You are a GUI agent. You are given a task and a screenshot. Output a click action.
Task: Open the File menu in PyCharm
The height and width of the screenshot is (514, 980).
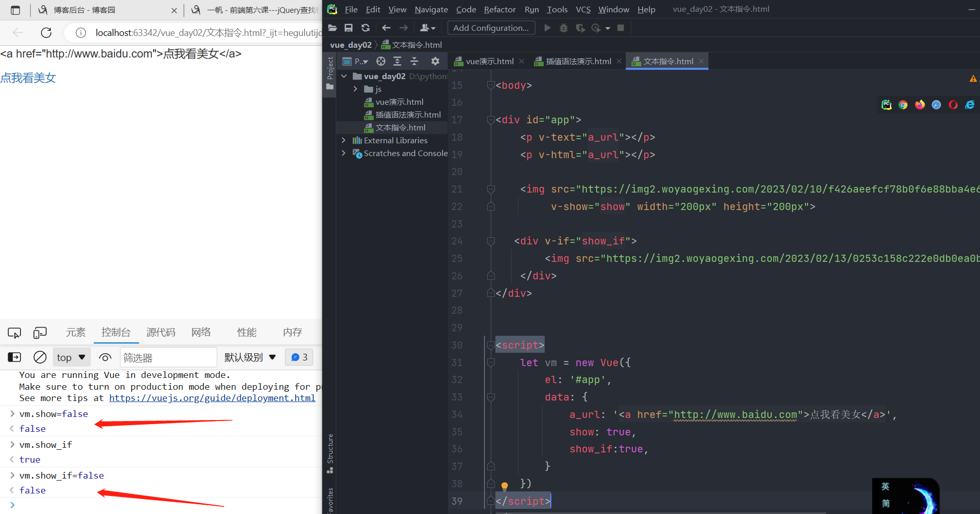pyautogui.click(x=351, y=9)
